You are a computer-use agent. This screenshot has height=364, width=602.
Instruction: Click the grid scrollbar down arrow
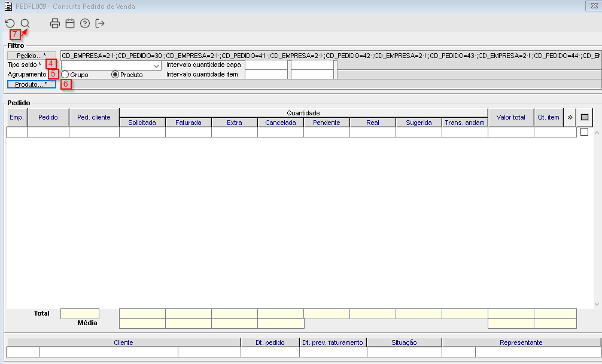[x=597, y=304]
